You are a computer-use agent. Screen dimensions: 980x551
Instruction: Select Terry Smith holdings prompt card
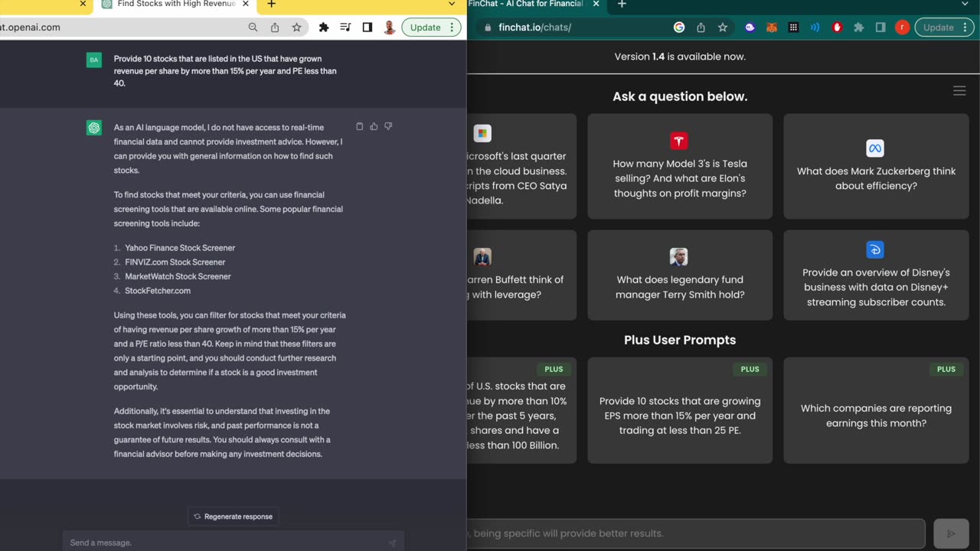(x=680, y=275)
